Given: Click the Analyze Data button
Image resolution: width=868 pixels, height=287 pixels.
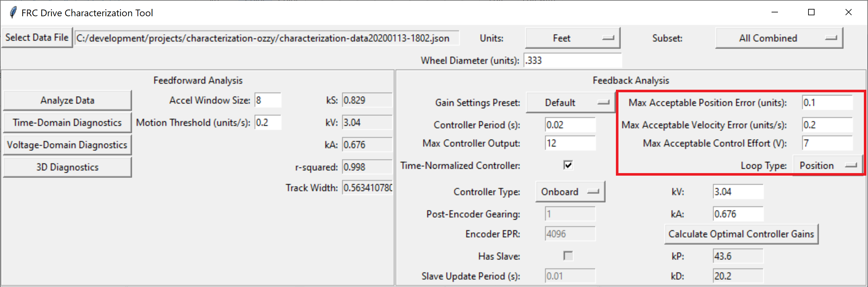Looking at the screenshot, I should pos(67,100).
